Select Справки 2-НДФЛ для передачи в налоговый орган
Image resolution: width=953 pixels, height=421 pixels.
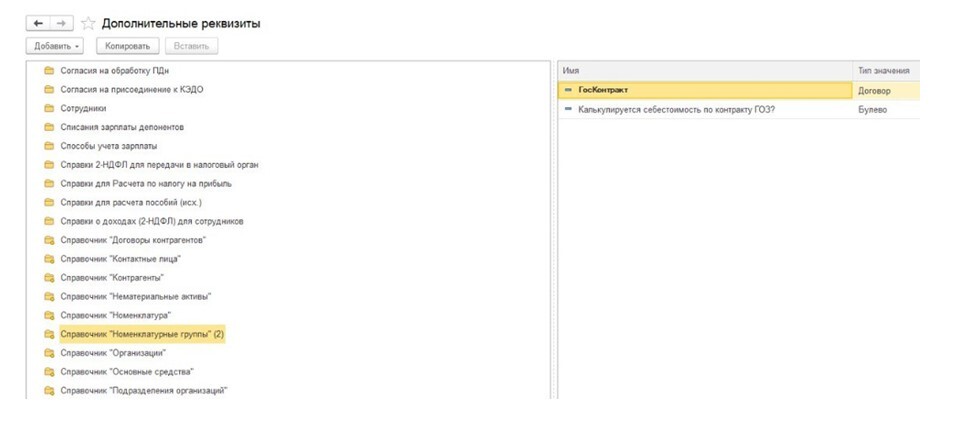[160, 165]
